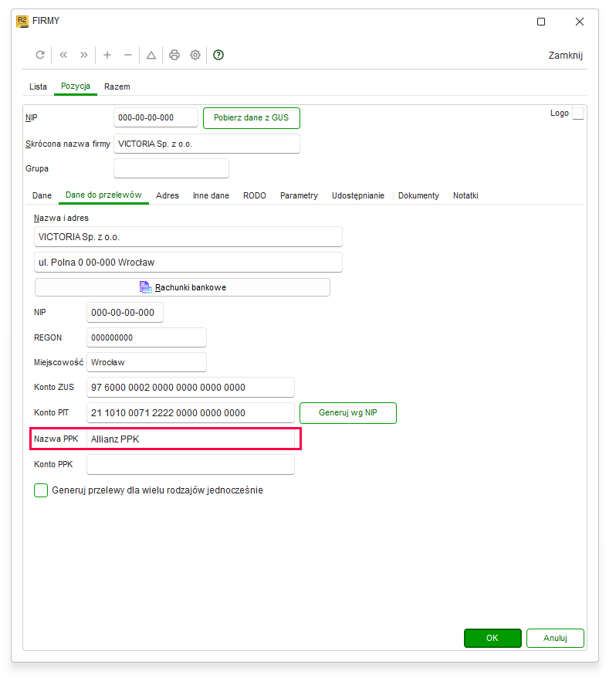Go to the RODO sub-tab
Screen dimensions: 616x678
point(255,195)
